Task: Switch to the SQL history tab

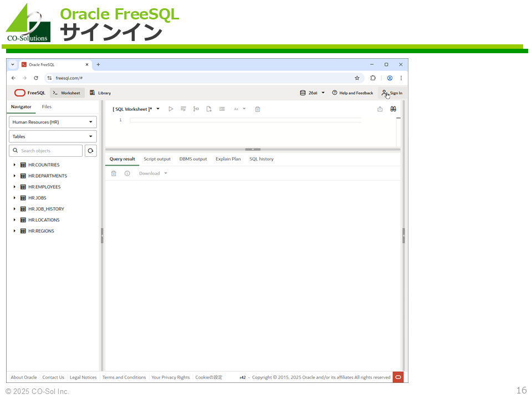Action: pyautogui.click(x=261, y=159)
